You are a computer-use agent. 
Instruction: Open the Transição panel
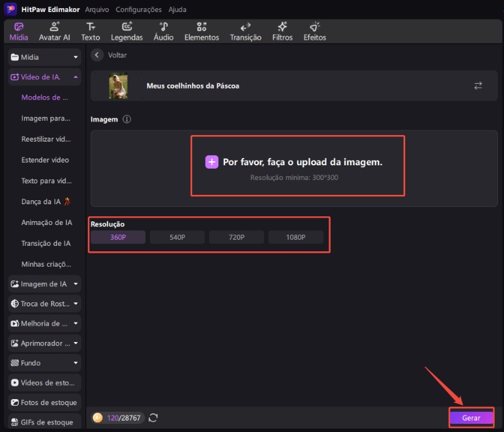[245, 32]
